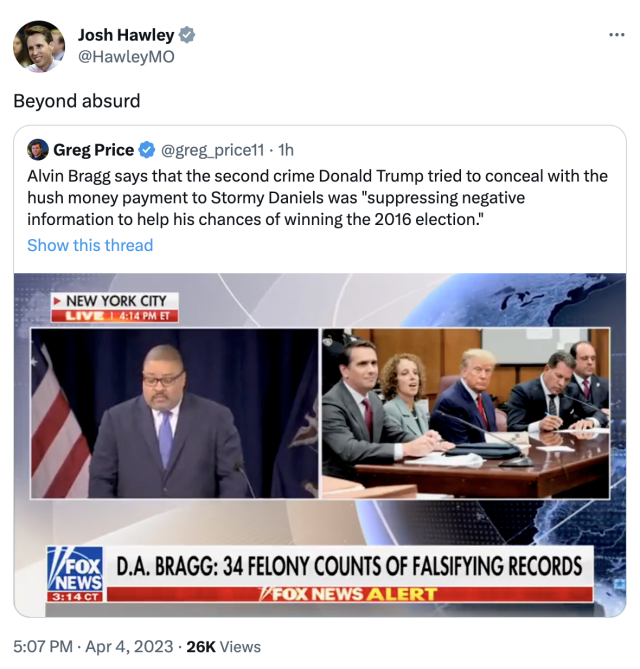Click the Beyond absurd tweet text
640x669 pixels.
coord(77,101)
